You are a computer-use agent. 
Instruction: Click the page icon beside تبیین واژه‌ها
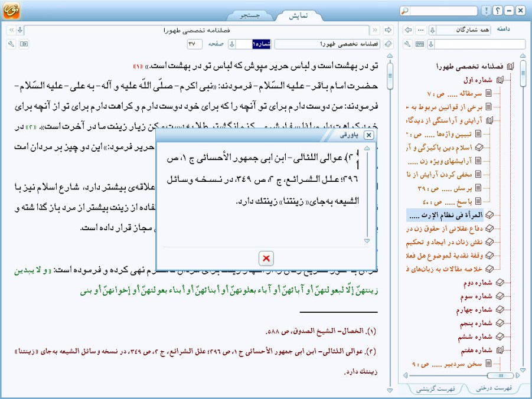click(478, 133)
